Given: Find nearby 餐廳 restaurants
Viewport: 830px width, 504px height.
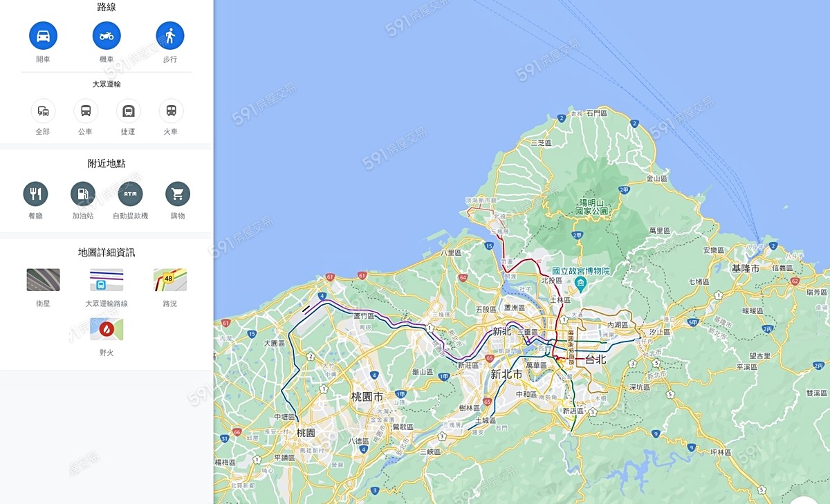Looking at the screenshot, I should click(x=35, y=194).
